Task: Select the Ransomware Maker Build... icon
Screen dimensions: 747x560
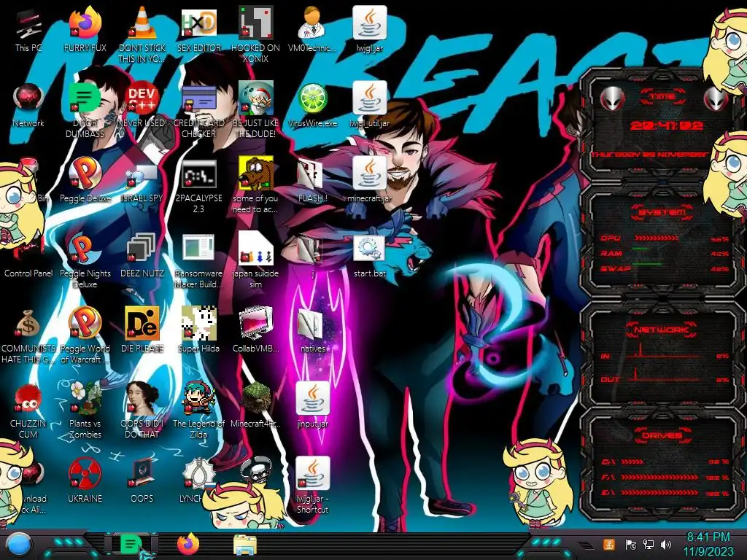Action: 198,249
